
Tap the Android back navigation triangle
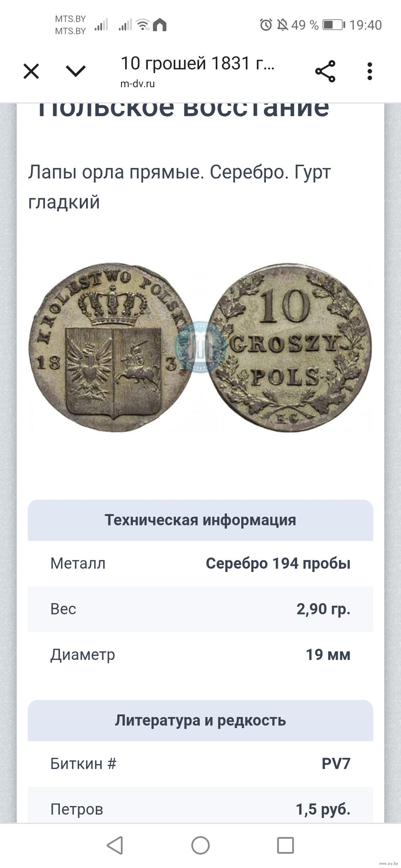click(115, 845)
